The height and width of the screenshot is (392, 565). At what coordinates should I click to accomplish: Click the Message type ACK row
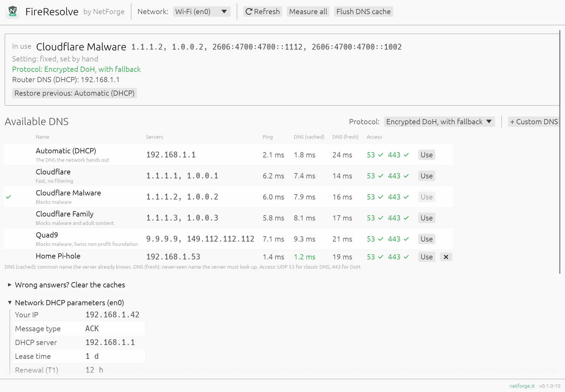(x=79, y=328)
